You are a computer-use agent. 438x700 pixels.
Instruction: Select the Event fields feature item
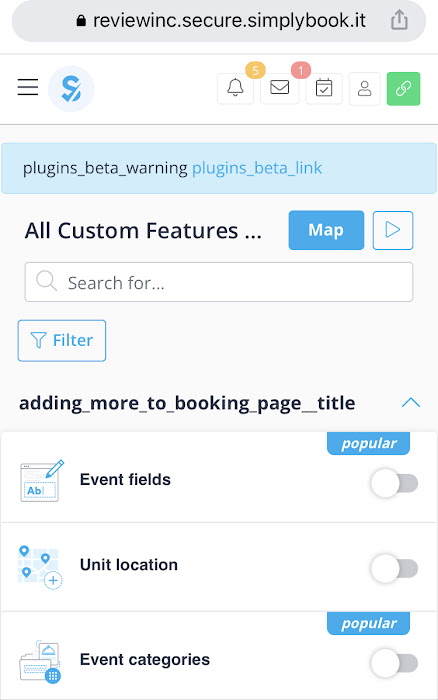tap(219, 478)
